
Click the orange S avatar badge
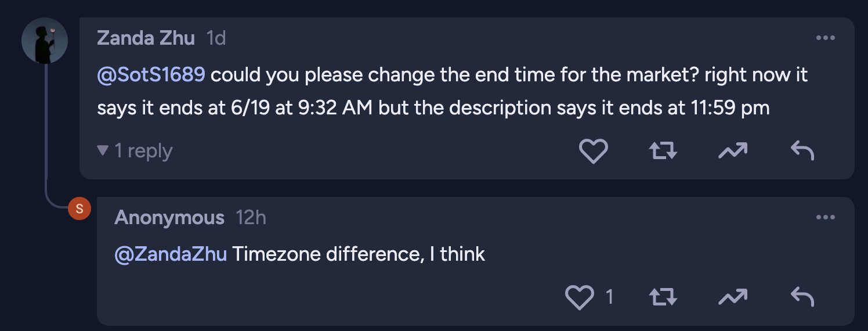click(x=79, y=208)
